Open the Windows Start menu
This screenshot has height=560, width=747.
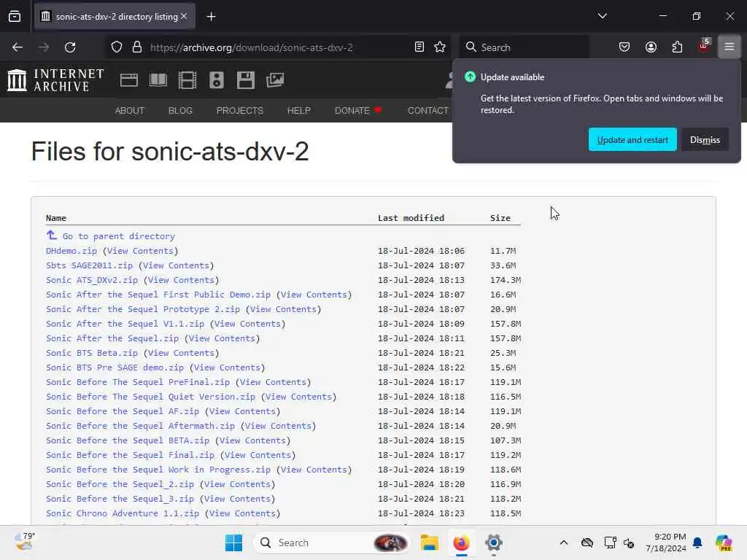coord(233,542)
